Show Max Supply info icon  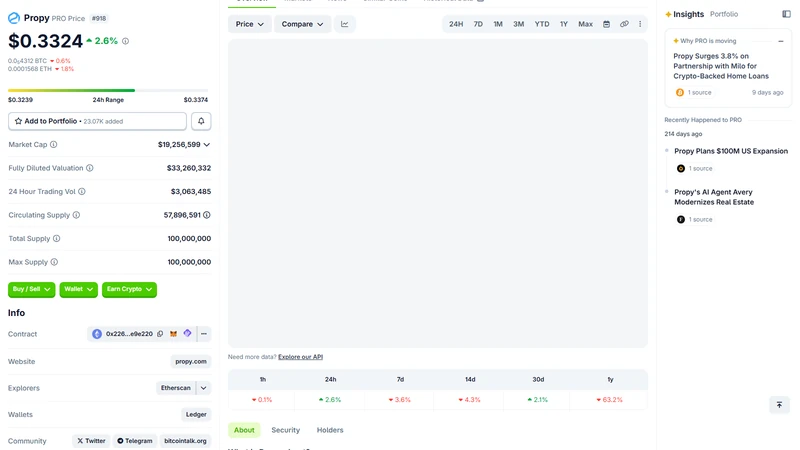(x=54, y=262)
